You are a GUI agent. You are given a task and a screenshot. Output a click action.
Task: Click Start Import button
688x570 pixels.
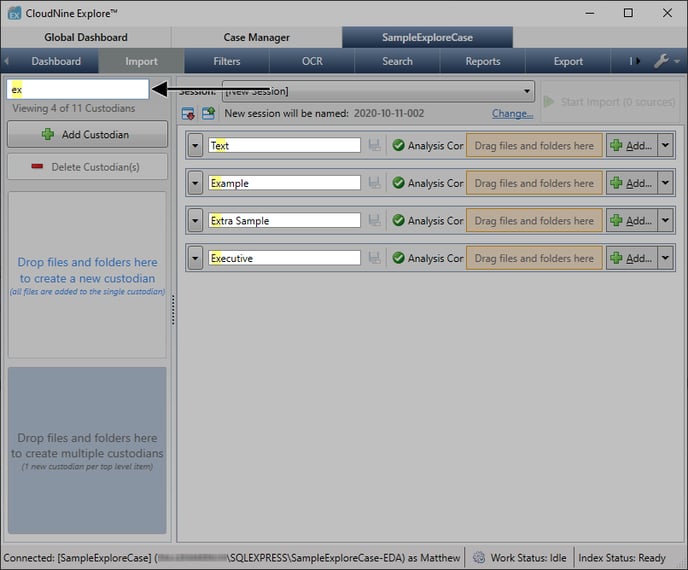pos(610,102)
